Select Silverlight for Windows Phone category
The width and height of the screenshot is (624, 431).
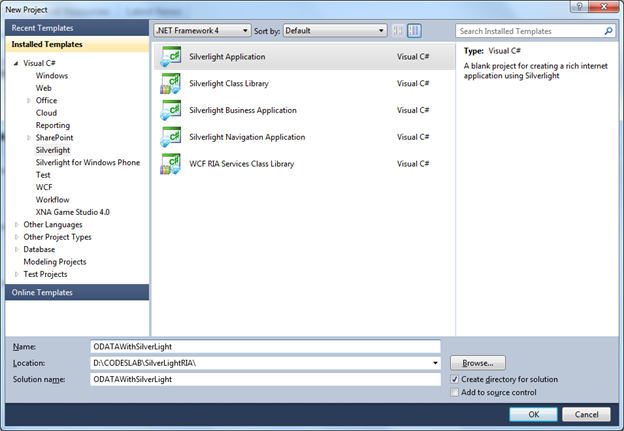[88, 162]
